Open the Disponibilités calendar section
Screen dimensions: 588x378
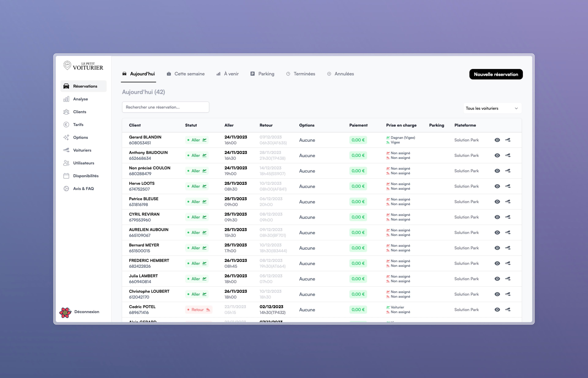point(86,176)
